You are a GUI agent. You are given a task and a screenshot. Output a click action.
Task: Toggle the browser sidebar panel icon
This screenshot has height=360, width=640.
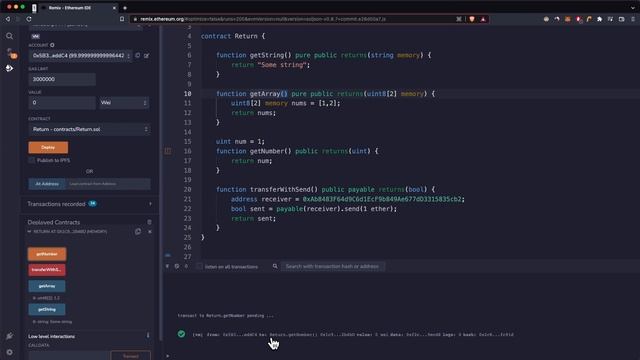point(622,19)
